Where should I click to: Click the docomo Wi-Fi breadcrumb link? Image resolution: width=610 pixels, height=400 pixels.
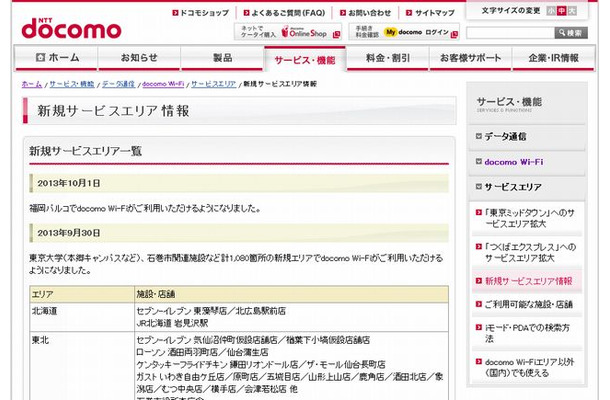163,84
